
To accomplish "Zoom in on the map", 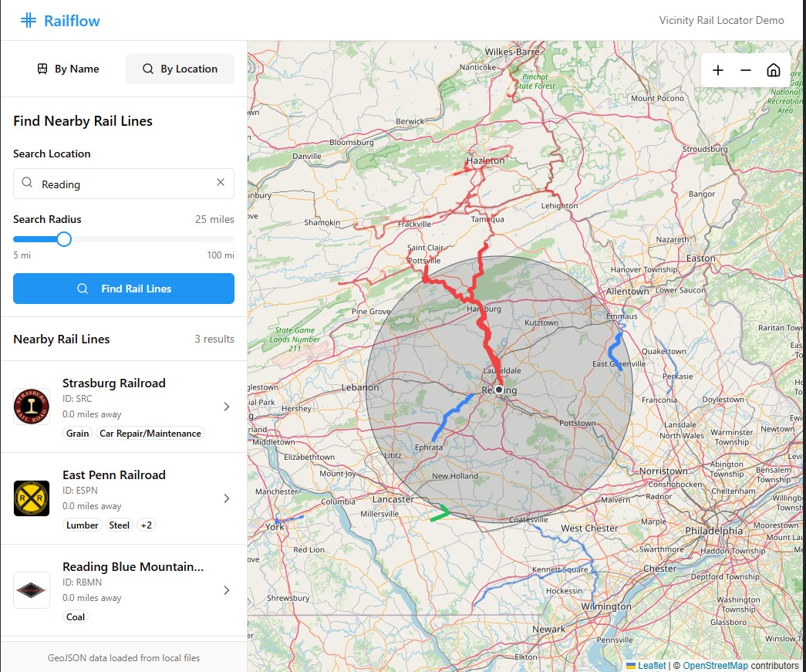I will (x=718, y=70).
